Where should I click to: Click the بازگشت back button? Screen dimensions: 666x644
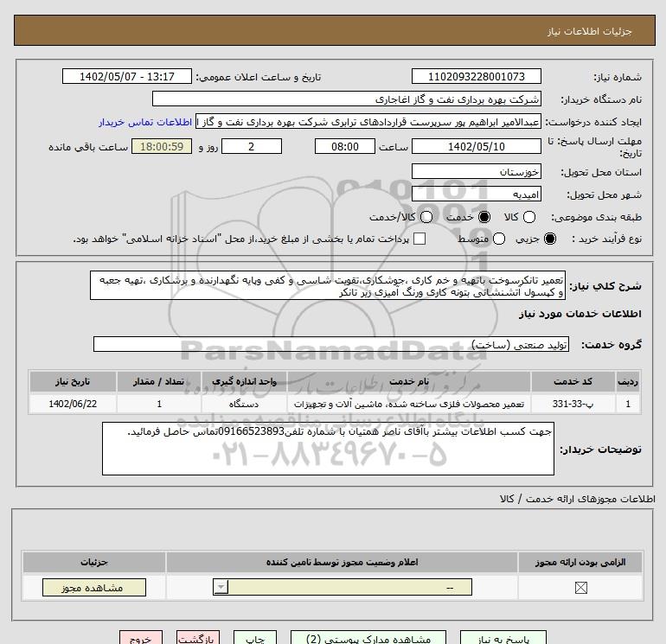pyautogui.click(x=198, y=638)
